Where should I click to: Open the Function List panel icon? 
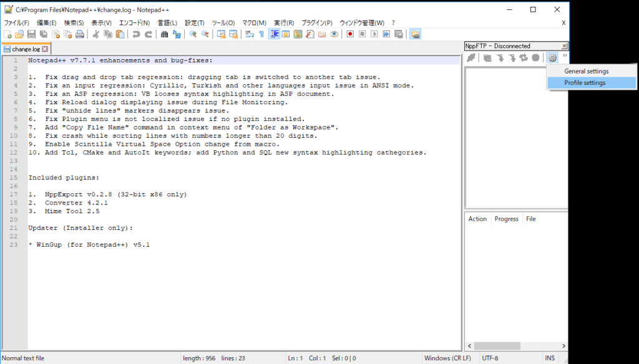[x=310, y=34]
